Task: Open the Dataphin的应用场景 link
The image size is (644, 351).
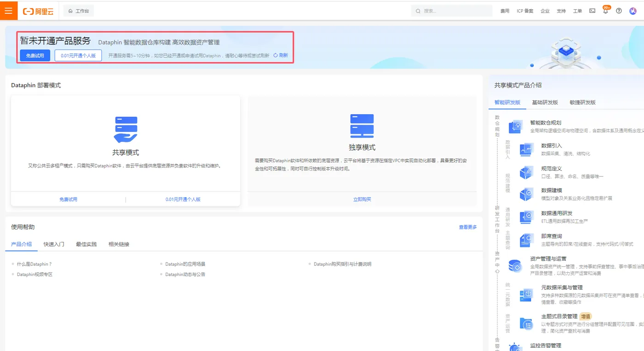Action: [185, 264]
